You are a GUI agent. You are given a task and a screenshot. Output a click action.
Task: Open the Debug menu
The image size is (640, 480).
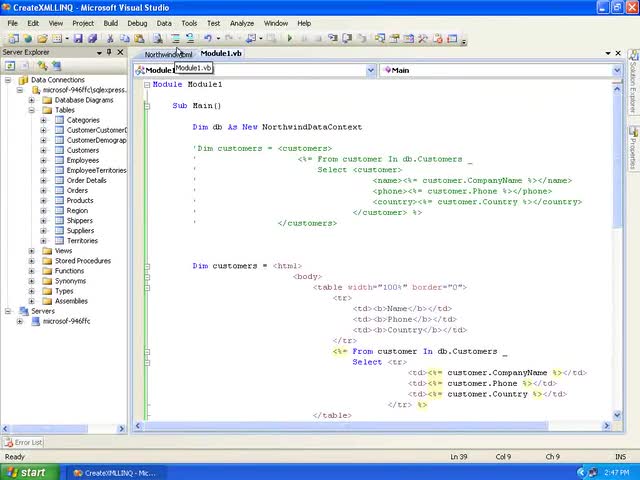click(x=137, y=23)
